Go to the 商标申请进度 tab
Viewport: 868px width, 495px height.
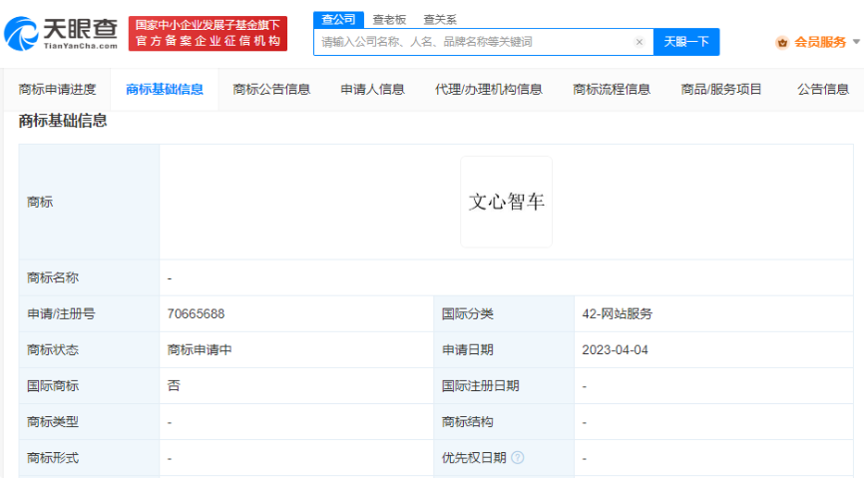[x=57, y=89]
